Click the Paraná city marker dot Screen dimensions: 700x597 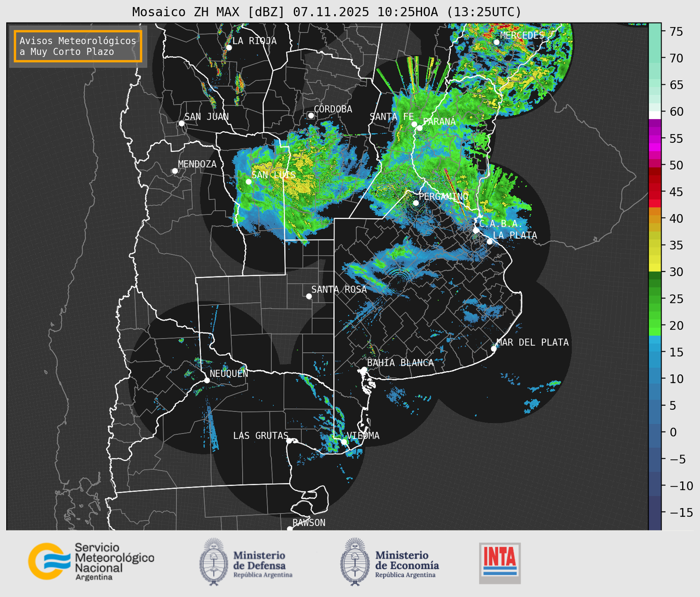point(420,128)
